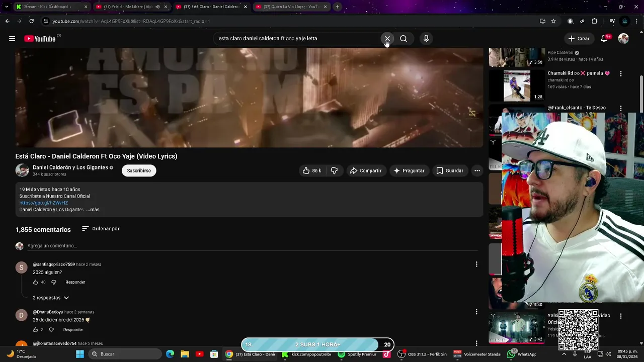Open the Preguntar AI button

409,171
